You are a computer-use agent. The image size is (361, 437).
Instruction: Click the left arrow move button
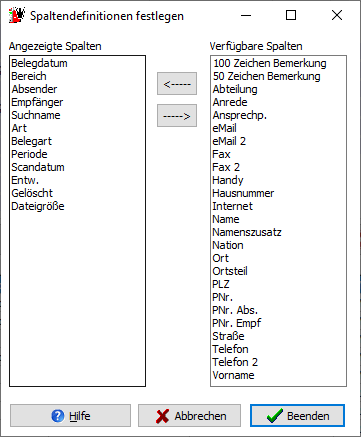pyautogui.click(x=177, y=84)
